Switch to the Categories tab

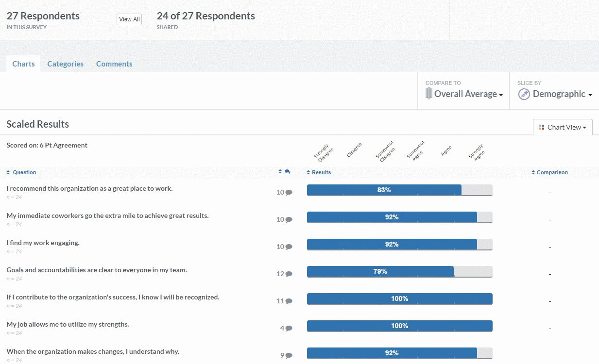[x=66, y=64]
